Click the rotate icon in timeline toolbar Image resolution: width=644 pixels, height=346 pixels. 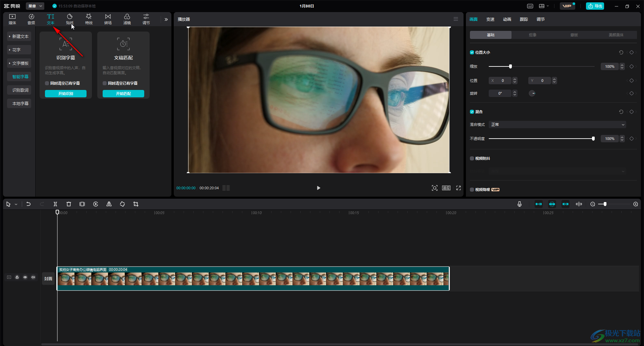click(122, 204)
